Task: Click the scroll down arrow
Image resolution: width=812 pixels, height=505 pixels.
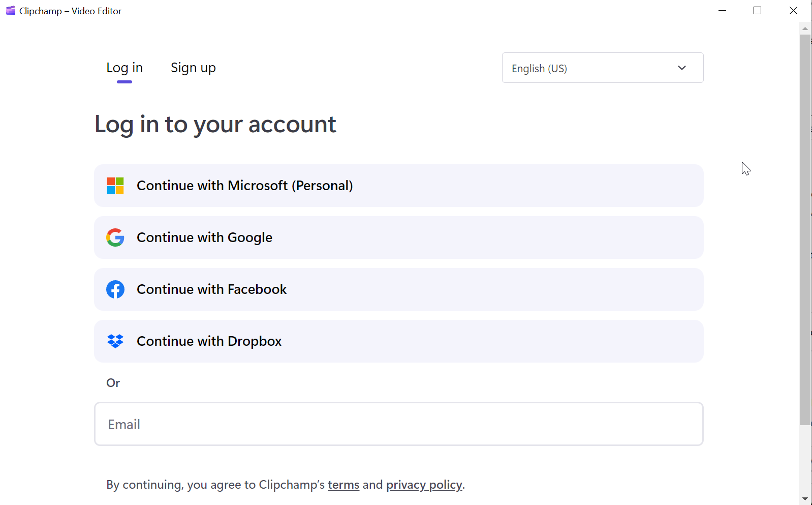Action: pyautogui.click(x=805, y=499)
